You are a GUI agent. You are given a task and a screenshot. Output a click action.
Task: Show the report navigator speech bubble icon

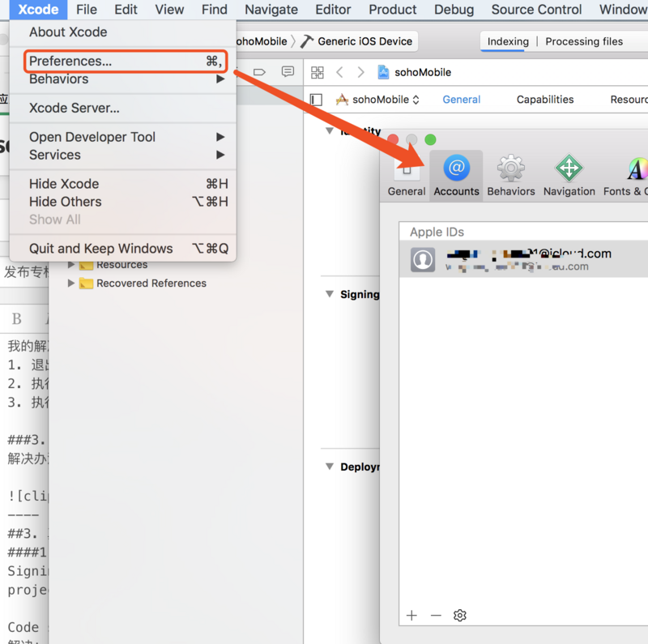288,71
